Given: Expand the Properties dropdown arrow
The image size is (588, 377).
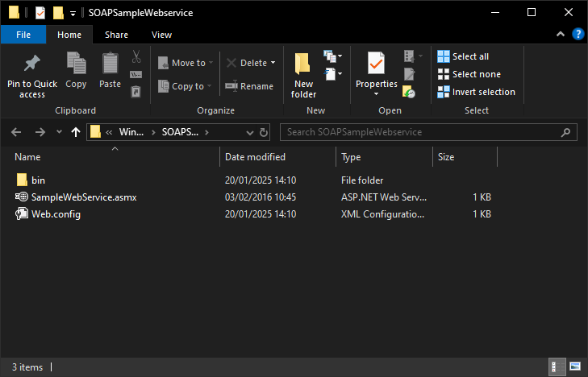Looking at the screenshot, I should point(376,94).
